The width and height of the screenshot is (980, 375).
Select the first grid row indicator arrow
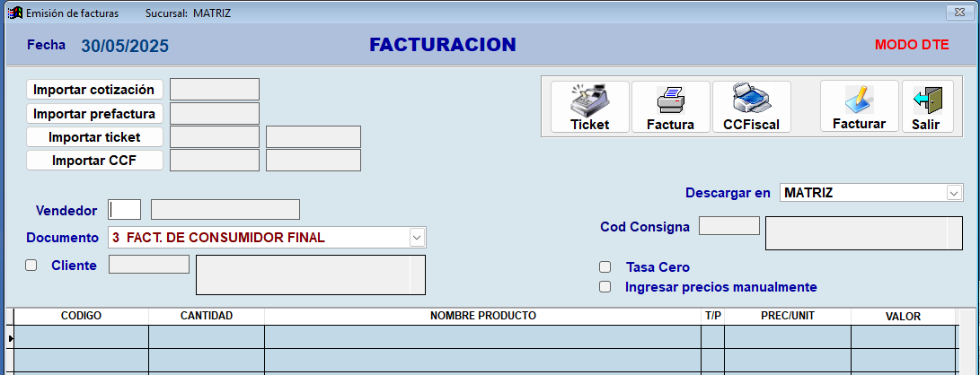pos(10,337)
